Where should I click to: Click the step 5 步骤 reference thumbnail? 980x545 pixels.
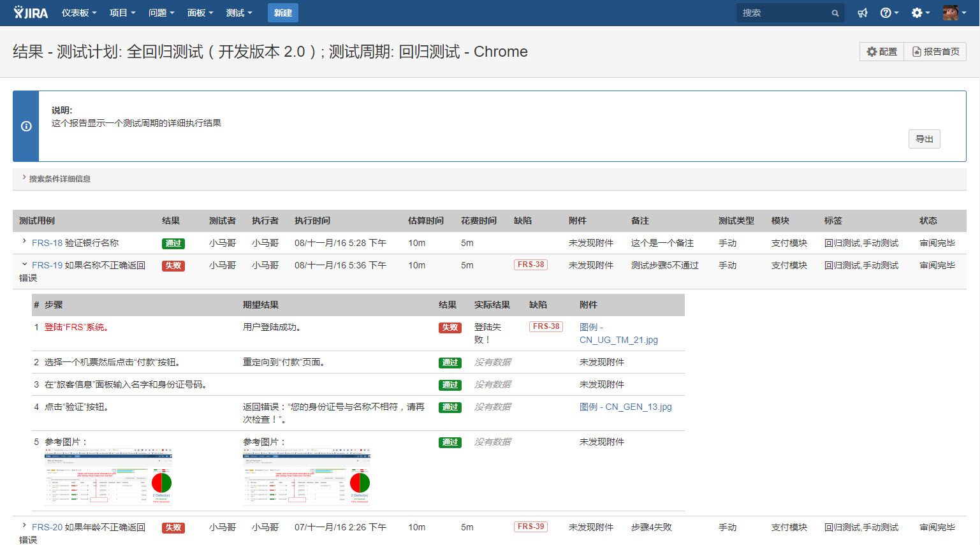108,477
